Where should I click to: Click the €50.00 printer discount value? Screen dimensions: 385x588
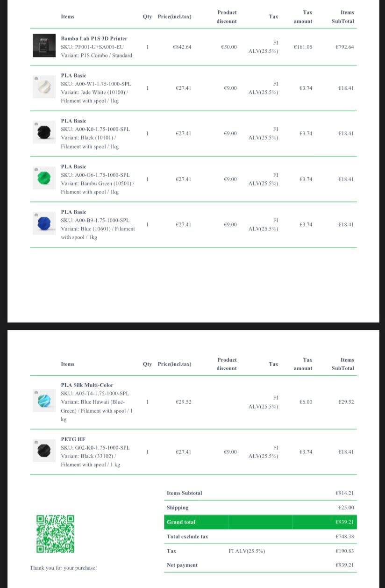coord(228,47)
